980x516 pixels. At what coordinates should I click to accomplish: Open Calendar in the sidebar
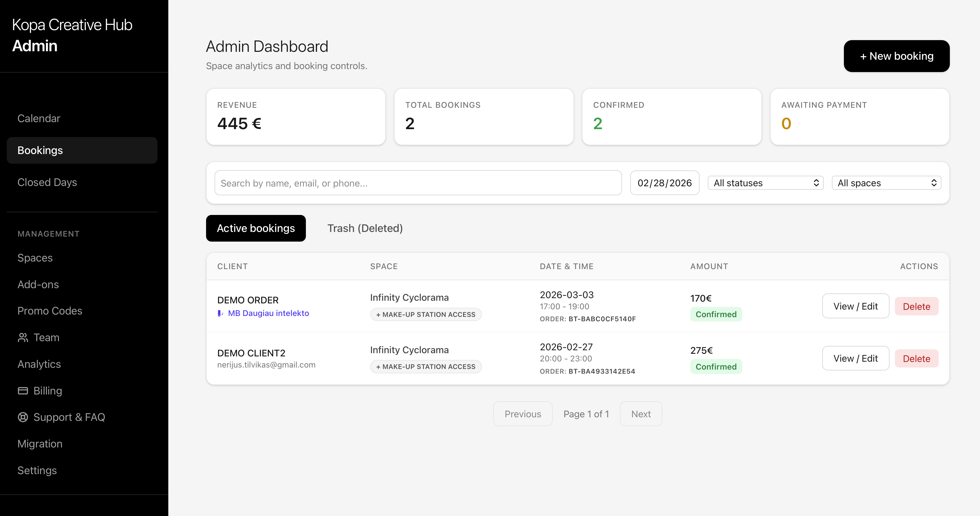[39, 118]
